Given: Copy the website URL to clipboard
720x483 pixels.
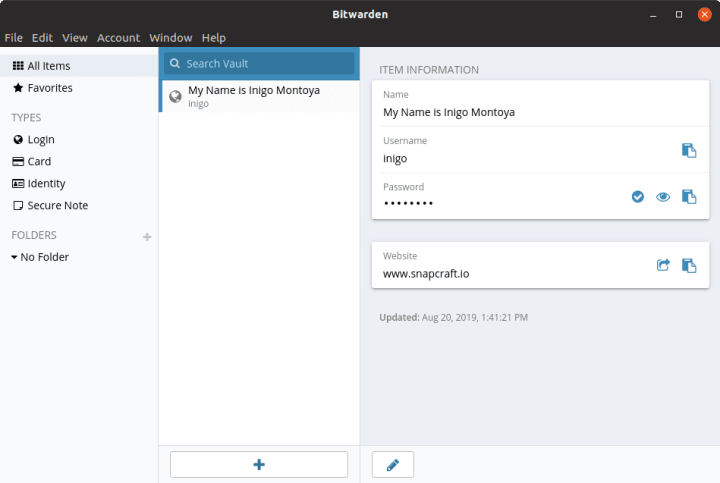Looking at the screenshot, I should [x=689, y=265].
